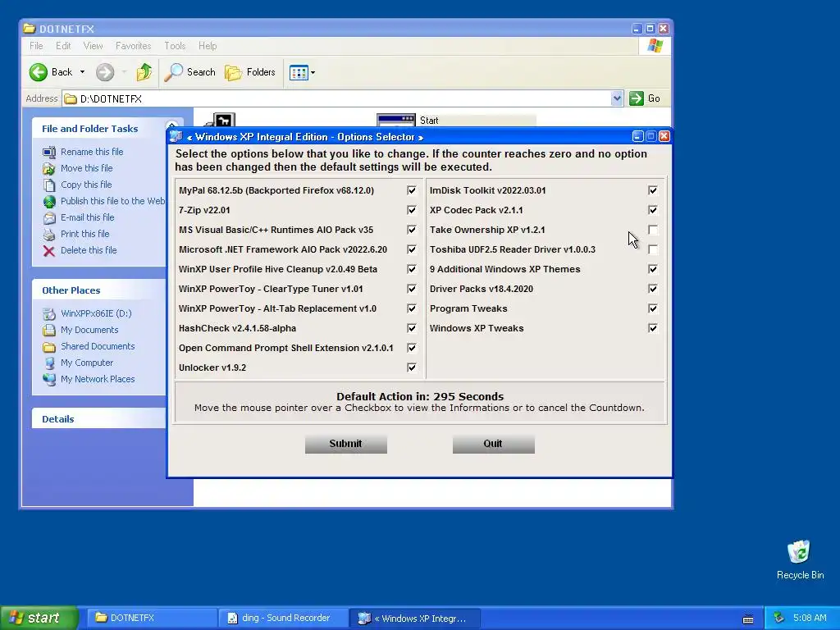Uncheck ImDisk Toolkit v2022.03.01 checkbox
The width and height of the screenshot is (840, 630).
[652, 190]
